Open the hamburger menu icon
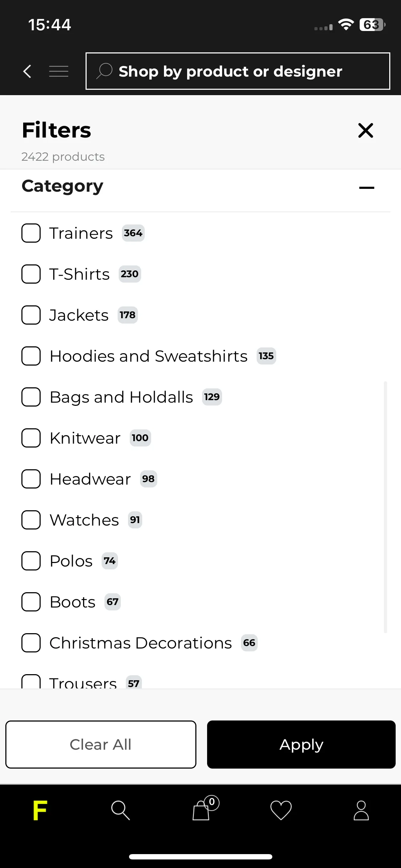The height and width of the screenshot is (868, 401). tap(59, 71)
